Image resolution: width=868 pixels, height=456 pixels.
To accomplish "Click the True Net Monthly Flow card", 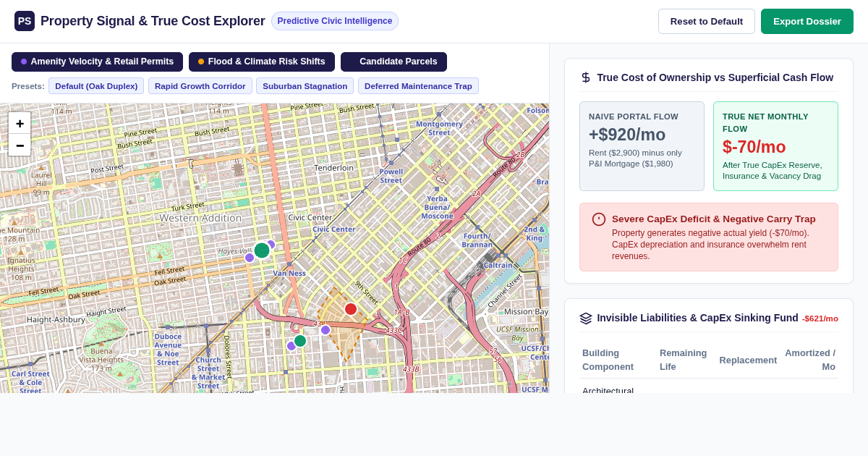I will tap(775, 146).
